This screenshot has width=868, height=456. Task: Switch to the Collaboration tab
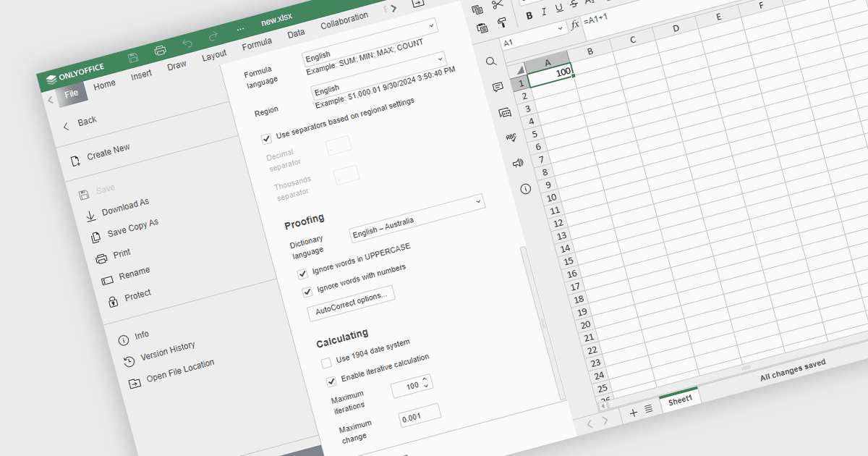coord(344,21)
